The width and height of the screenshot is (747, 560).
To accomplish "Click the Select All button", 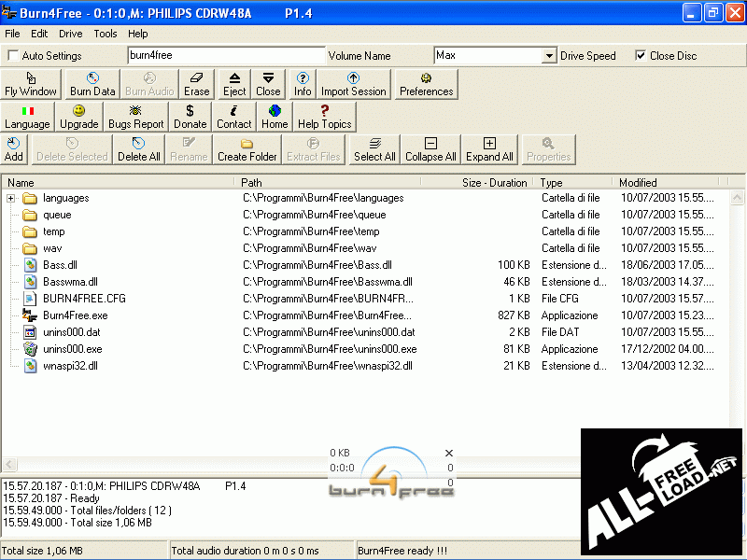I will point(374,149).
